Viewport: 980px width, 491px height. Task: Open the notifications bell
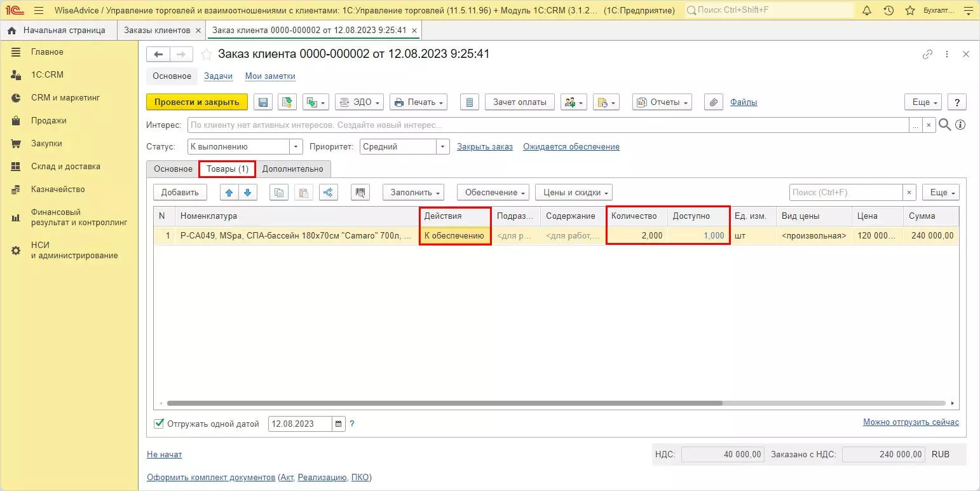click(x=868, y=10)
